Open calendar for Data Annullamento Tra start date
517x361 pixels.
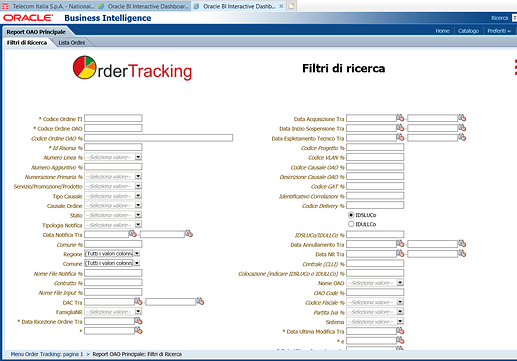click(400, 244)
